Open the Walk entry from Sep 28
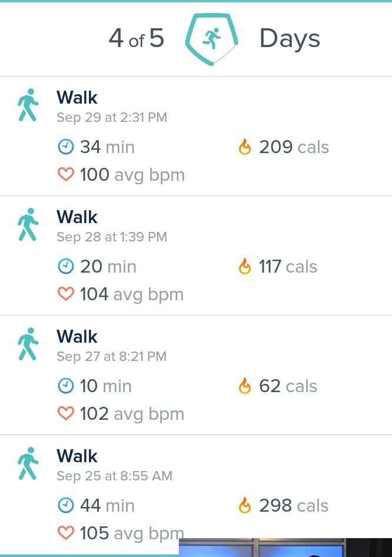392x557 pixels. (x=77, y=217)
